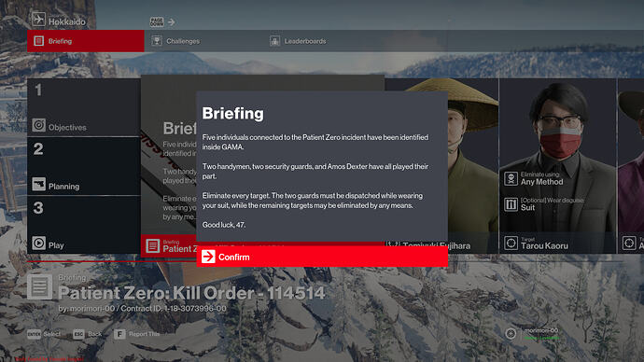Click 'Good luck, 47.' text in dialog

point(224,225)
